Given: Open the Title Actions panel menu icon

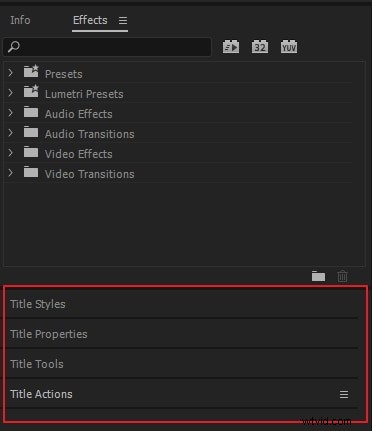Looking at the screenshot, I should [x=344, y=395].
